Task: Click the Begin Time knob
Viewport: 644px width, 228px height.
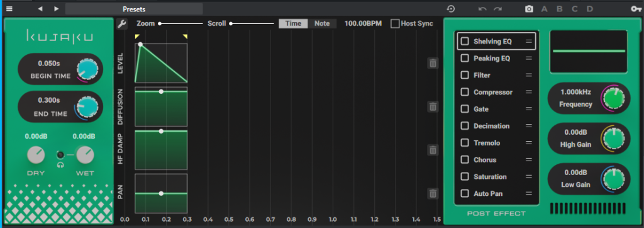Action: click(87, 69)
